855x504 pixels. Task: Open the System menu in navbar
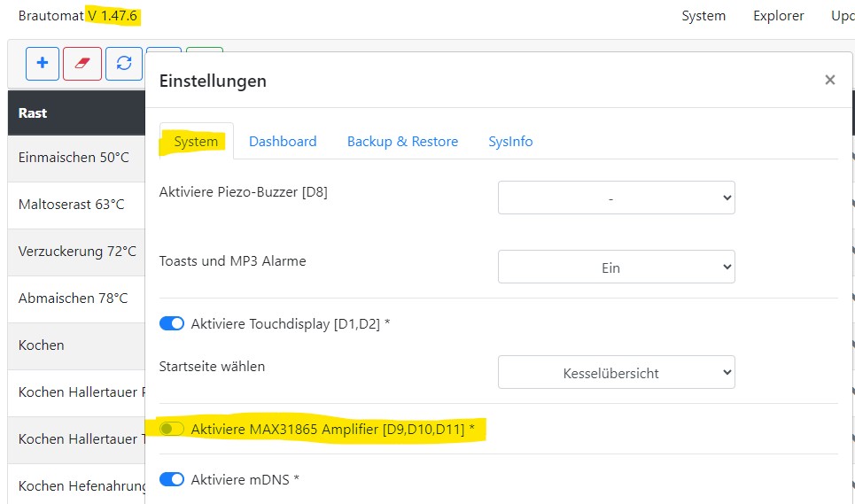[703, 16]
